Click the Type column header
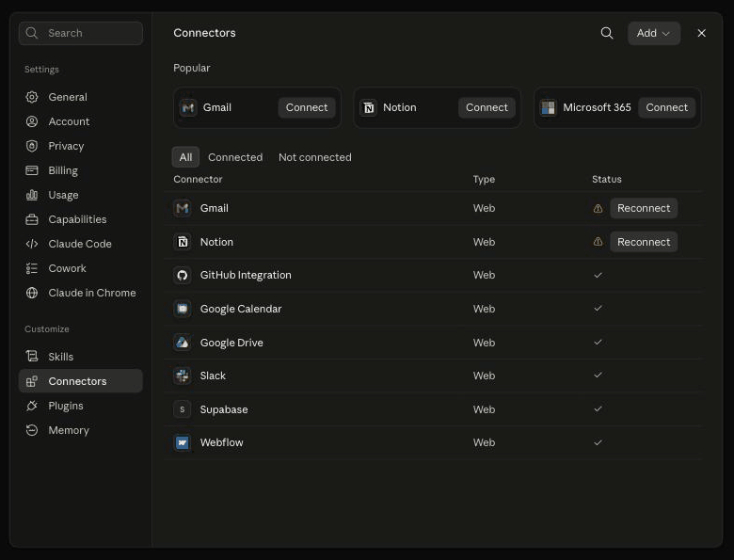Screen dimensions: 734x560 pyautogui.click(x=484, y=180)
